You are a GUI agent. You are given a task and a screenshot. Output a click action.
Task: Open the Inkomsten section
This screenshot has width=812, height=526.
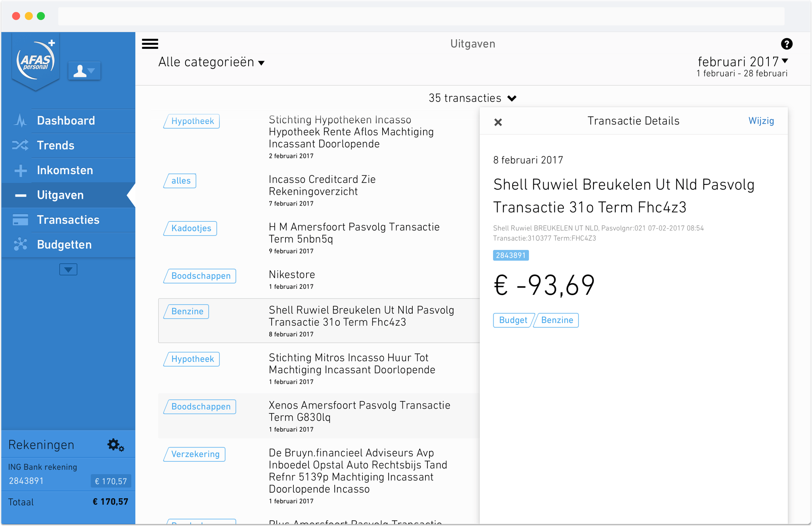[65, 170]
